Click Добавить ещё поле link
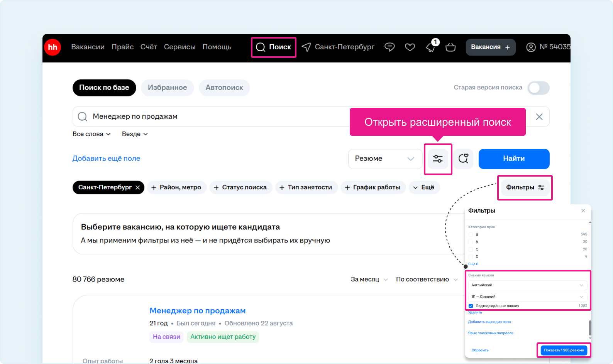Image resolution: width=613 pixels, height=364 pixels. [106, 158]
